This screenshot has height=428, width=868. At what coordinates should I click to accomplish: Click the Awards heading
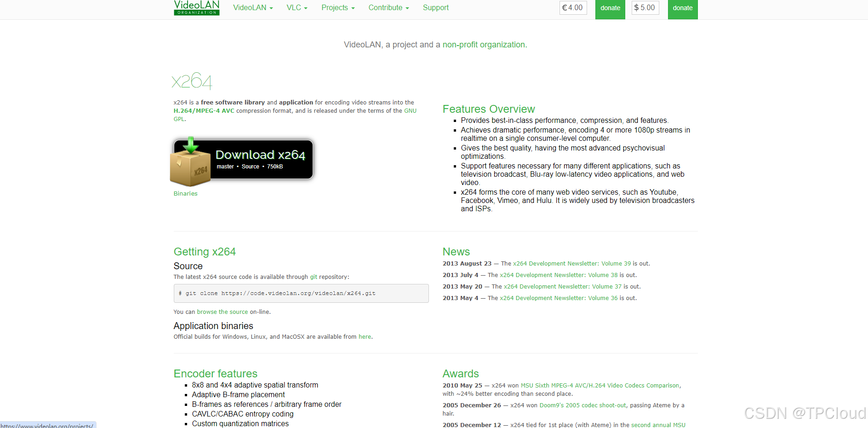461,374
